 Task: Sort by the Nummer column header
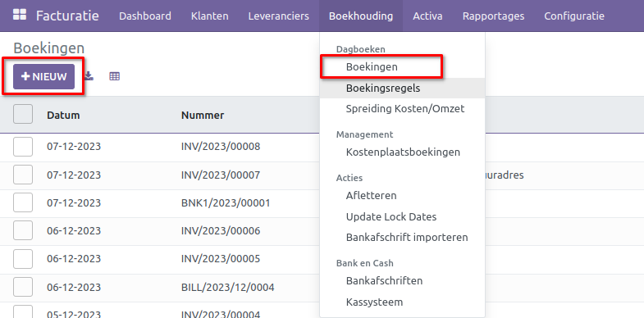(203, 116)
